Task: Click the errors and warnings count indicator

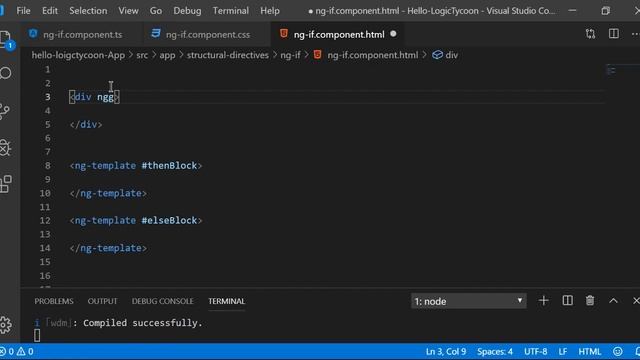Action: (17, 351)
